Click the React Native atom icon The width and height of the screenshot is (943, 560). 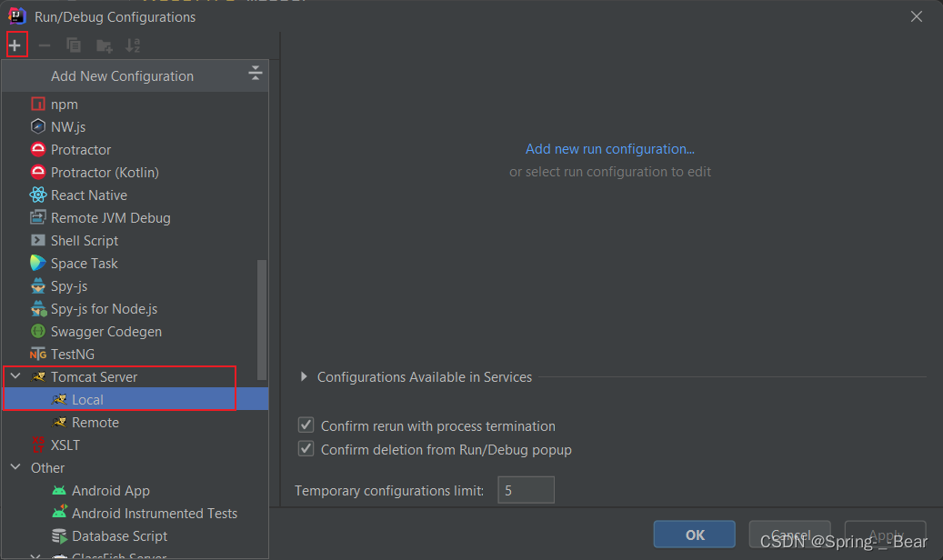click(38, 195)
